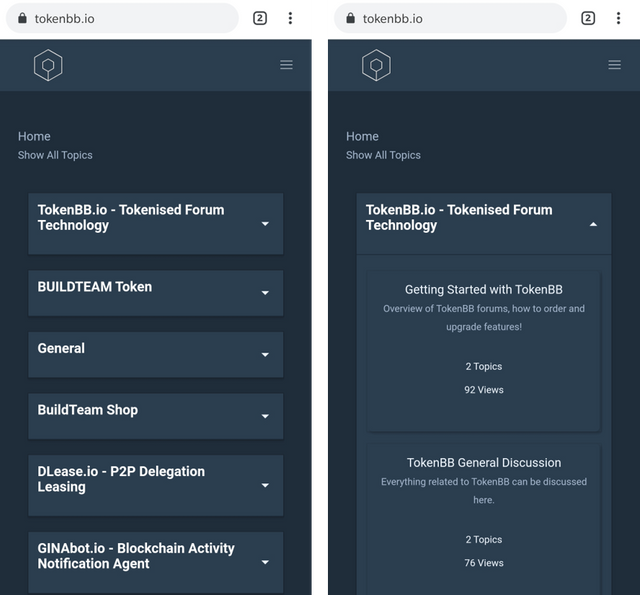Tap the lock icon in right address bar
The width and height of the screenshot is (640, 595).
tap(351, 18)
